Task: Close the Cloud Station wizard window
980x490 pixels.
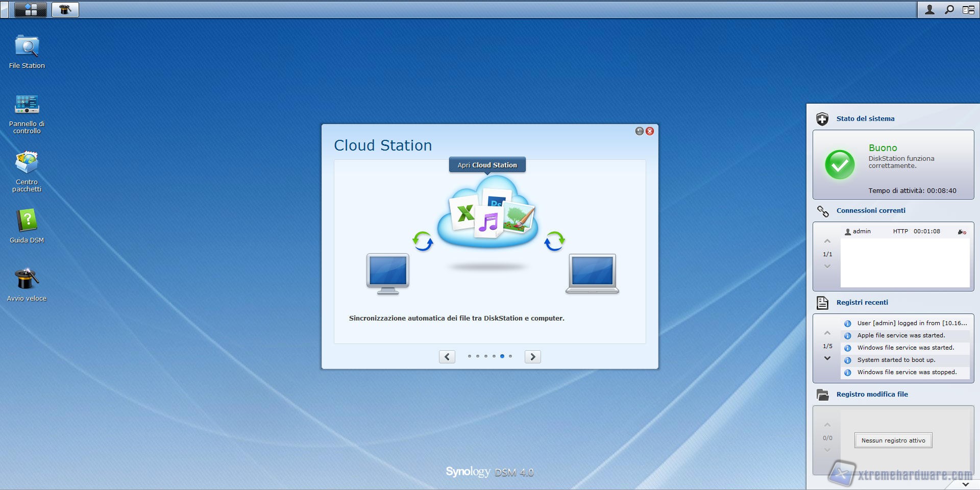Action: [x=650, y=131]
